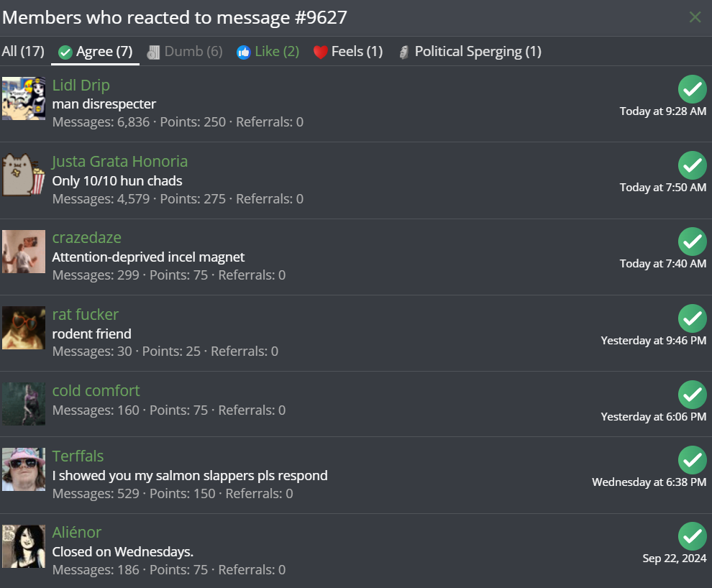712x588 pixels.
Task: Visit cold comfort's profile via username
Action: [96, 391]
